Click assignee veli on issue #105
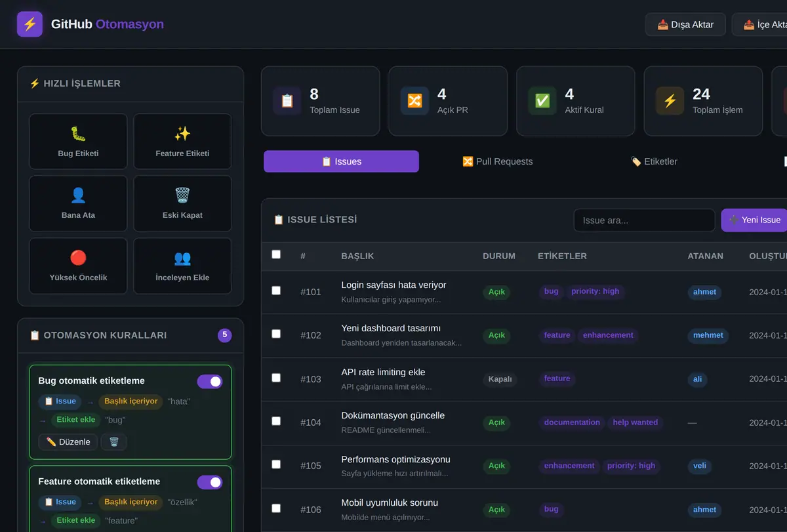This screenshot has width=787, height=532. [x=700, y=466]
